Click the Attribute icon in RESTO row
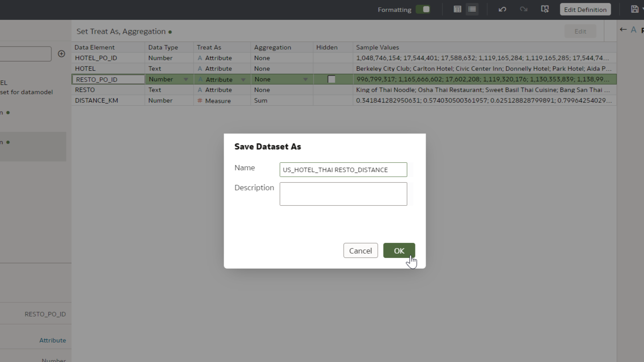 tap(200, 90)
